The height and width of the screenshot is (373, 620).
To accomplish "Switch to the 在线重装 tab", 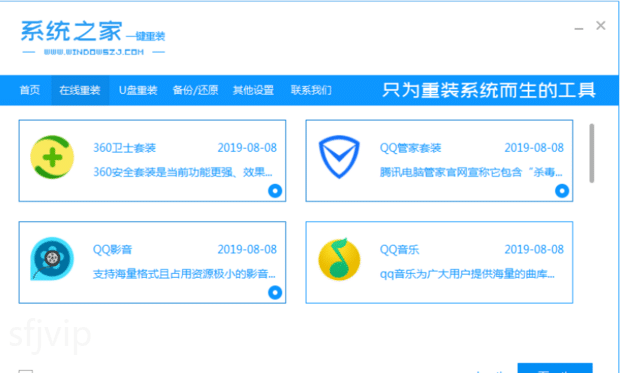I will click(80, 90).
